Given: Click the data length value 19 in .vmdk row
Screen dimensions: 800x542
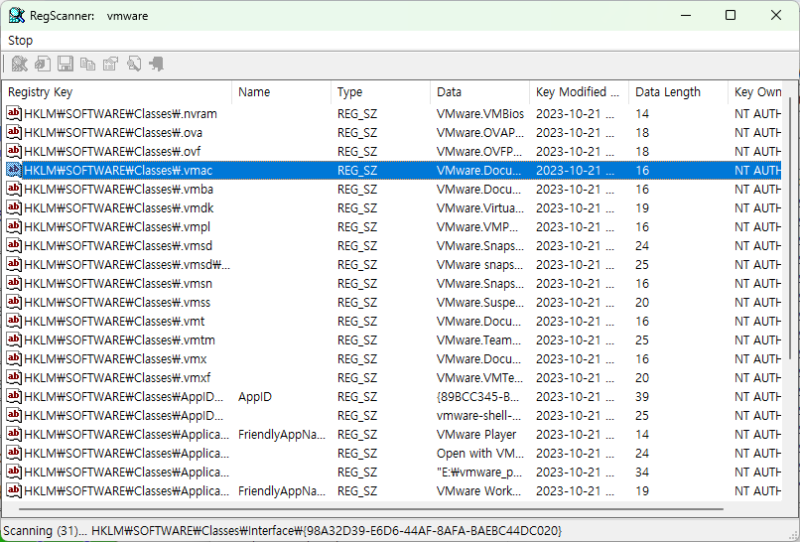Looking at the screenshot, I should [642, 208].
